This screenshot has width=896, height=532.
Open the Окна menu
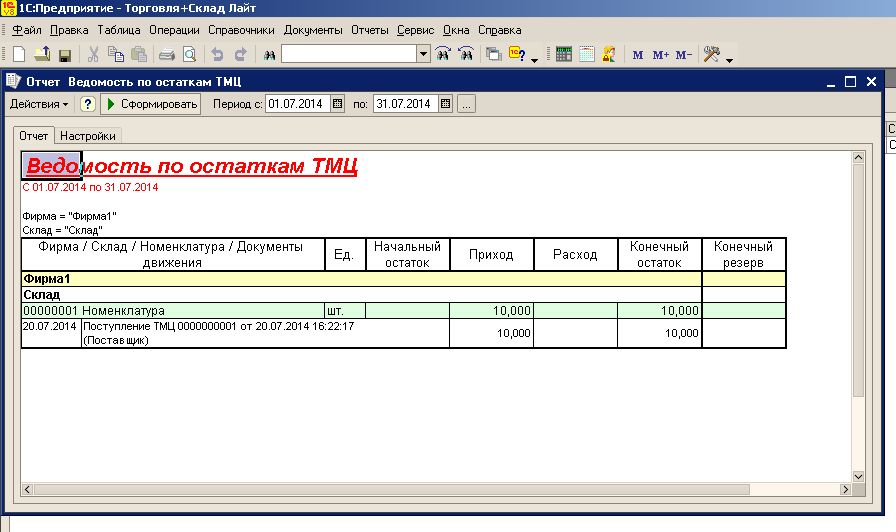coord(456,30)
